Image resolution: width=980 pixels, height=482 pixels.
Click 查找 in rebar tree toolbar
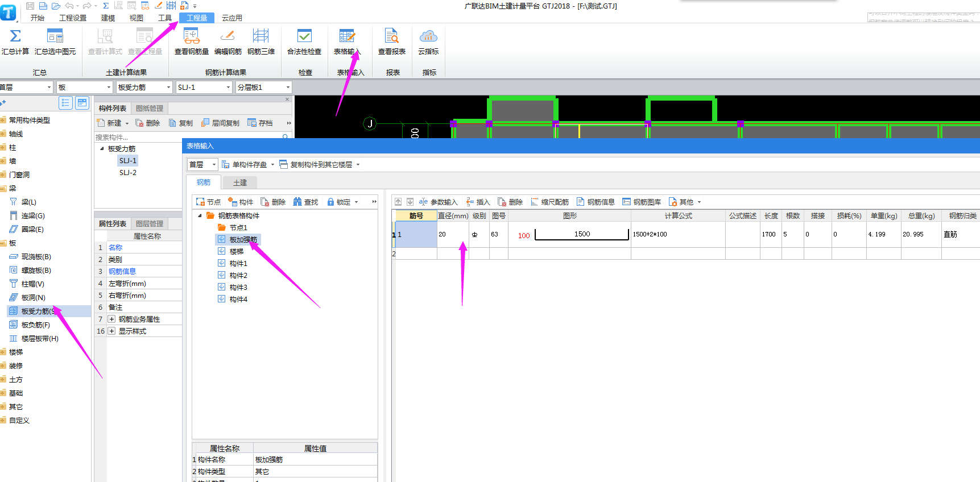(x=305, y=202)
